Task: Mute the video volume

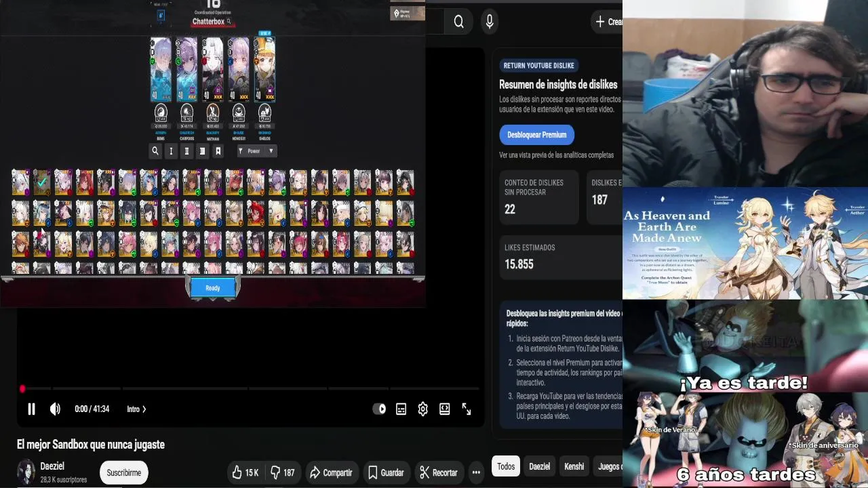Action: click(55, 409)
